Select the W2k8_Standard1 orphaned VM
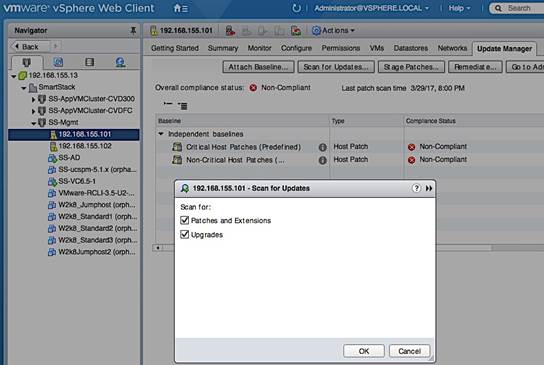 (x=92, y=217)
